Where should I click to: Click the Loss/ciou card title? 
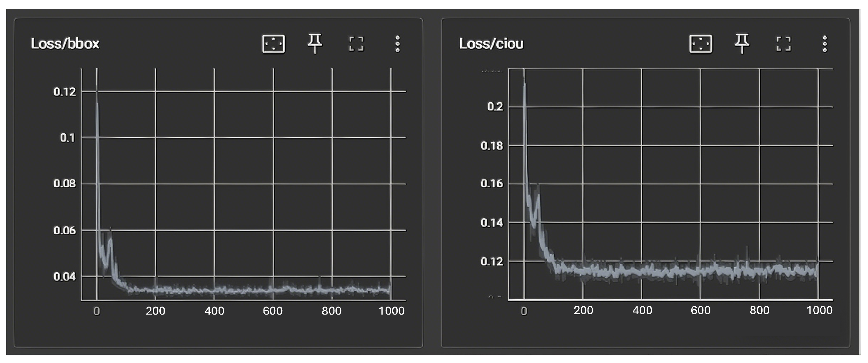point(491,44)
